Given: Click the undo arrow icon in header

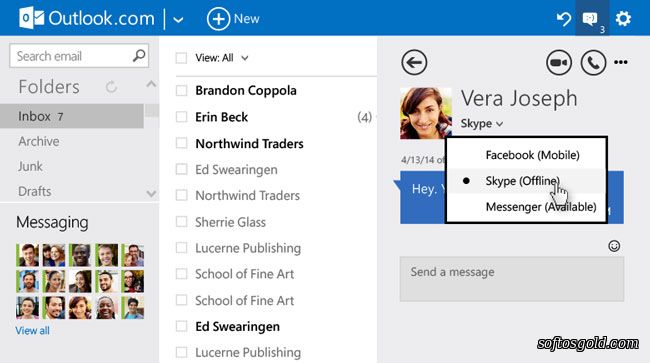Looking at the screenshot, I should (x=564, y=19).
